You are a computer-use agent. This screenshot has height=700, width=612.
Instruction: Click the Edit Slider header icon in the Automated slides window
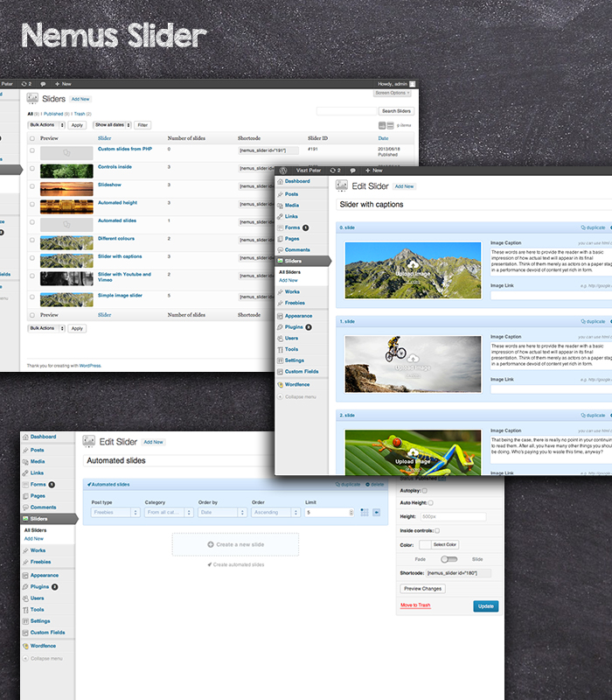tap(89, 442)
